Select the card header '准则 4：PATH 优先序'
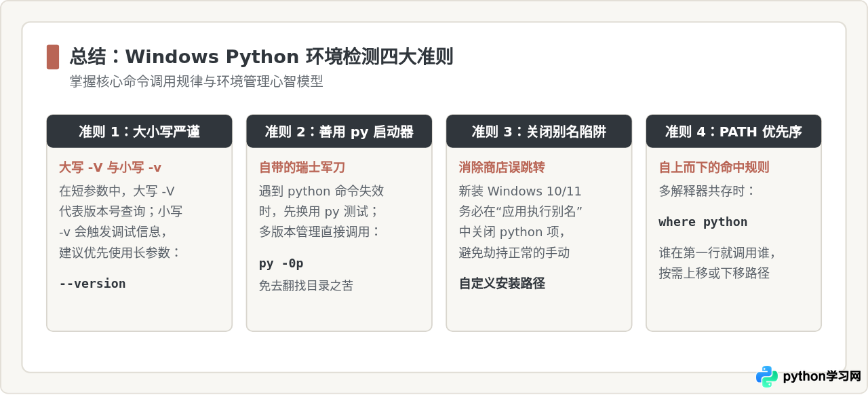This screenshot has height=395, width=868. click(734, 131)
